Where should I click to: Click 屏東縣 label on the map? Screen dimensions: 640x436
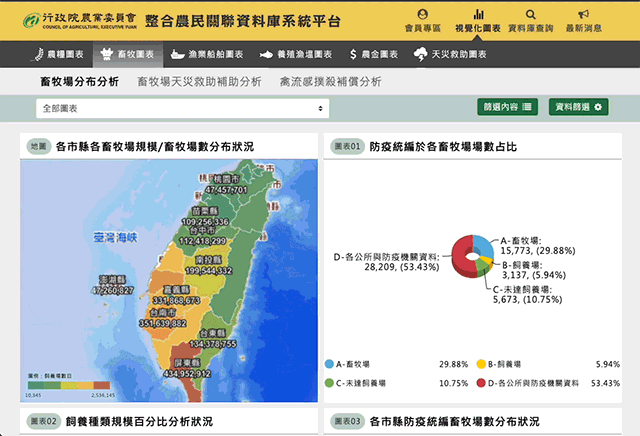[x=188, y=363]
